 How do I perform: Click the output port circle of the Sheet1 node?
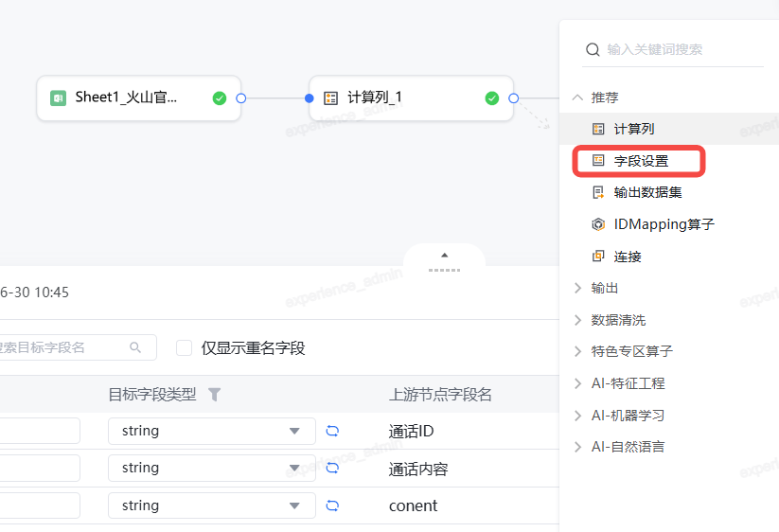(x=241, y=98)
